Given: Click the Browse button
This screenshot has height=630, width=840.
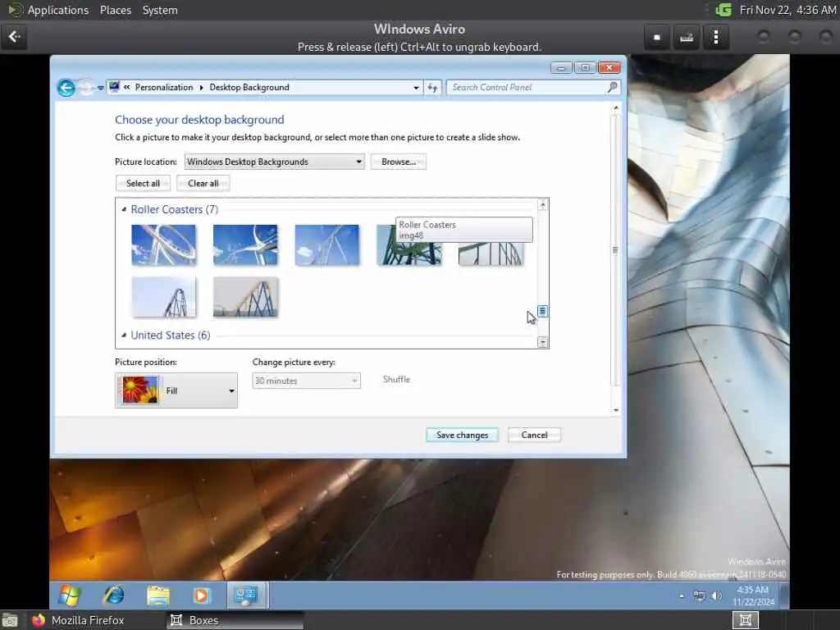Looking at the screenshot, I should point(399,162).
